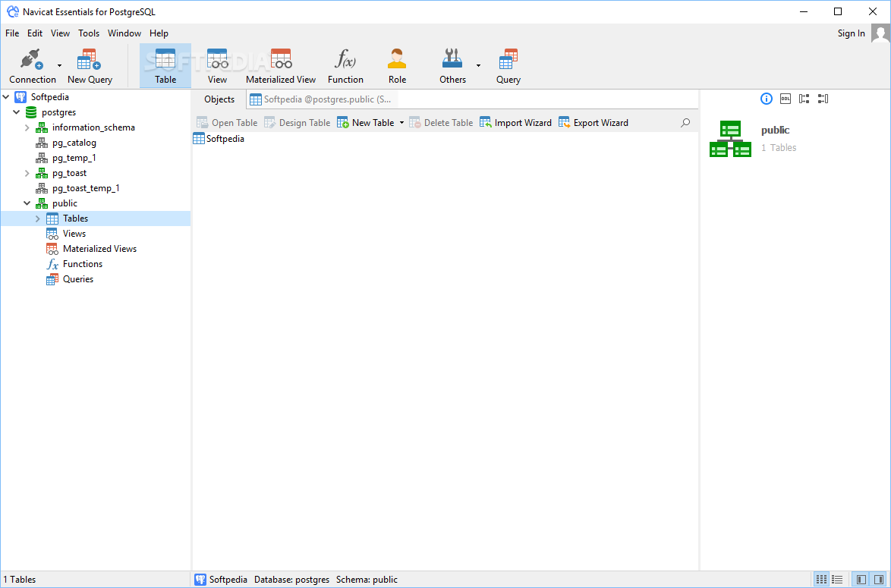Select the public schema in tree
The width and height of the screenshot is (891, 588).
(65, 203)
